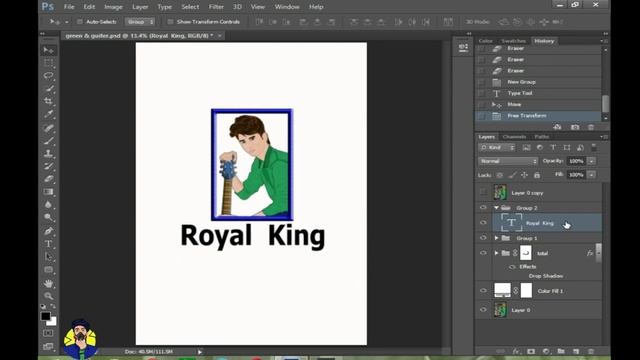Enable the Auto-Select checkbox

[80, 22]
